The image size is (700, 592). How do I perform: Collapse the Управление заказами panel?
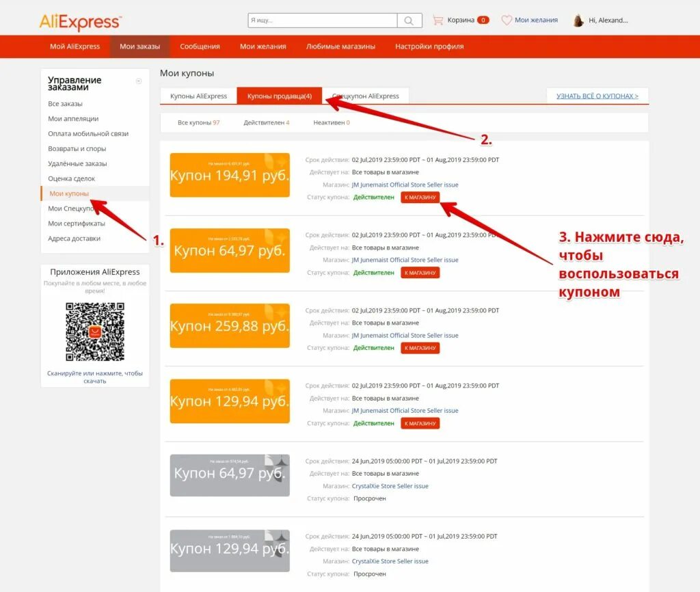(139, 81)
